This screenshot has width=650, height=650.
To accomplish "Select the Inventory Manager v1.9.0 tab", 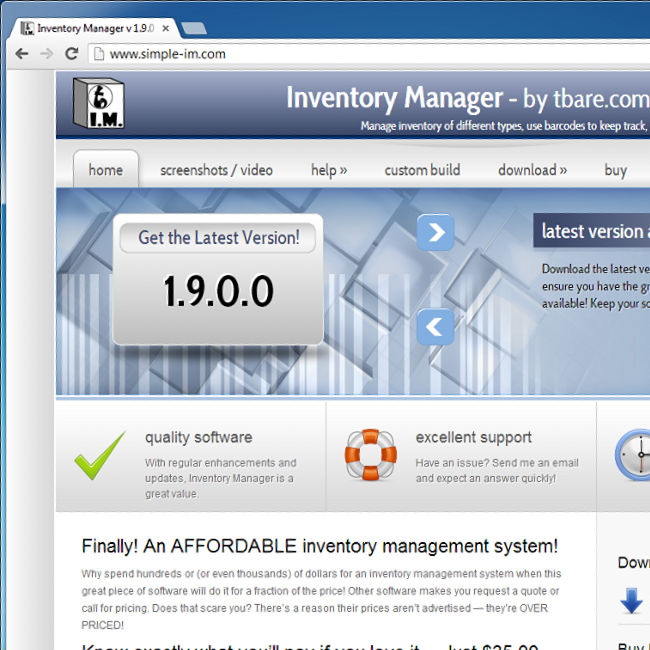I will [x=96, y=28].
